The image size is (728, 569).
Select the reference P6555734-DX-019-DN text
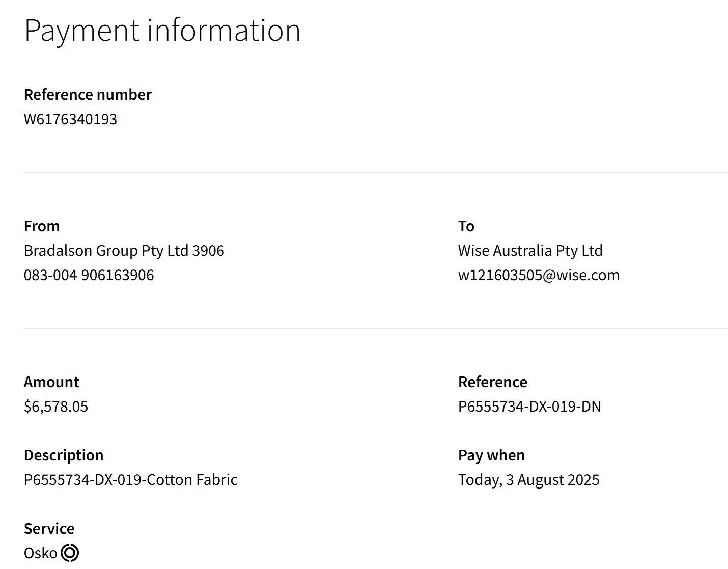coord(529,407)
